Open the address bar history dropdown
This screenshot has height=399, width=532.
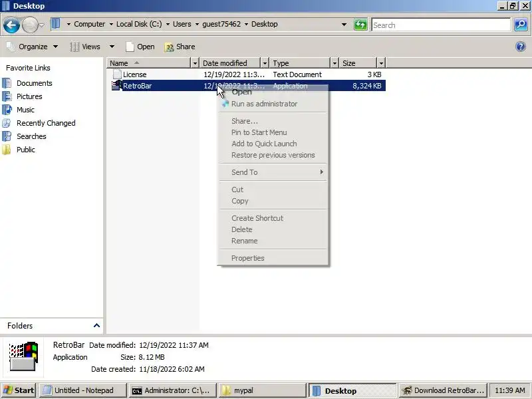[344, 25]
